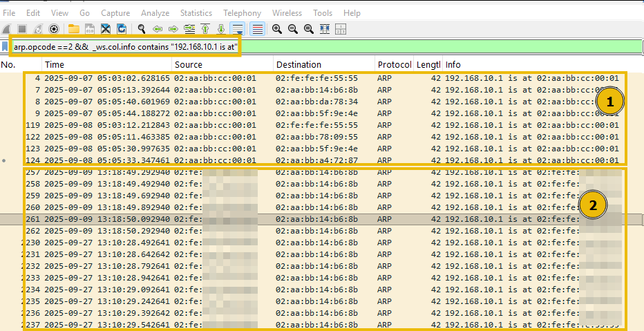Open a capture file via folder icon
The image size is (644, 331).
73,29
